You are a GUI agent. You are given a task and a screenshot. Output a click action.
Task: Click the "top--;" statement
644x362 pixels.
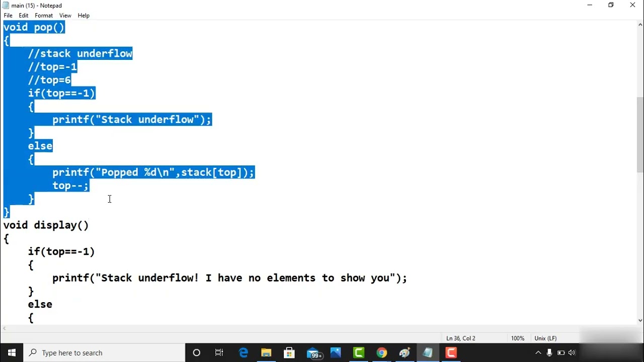click(70, 186)
